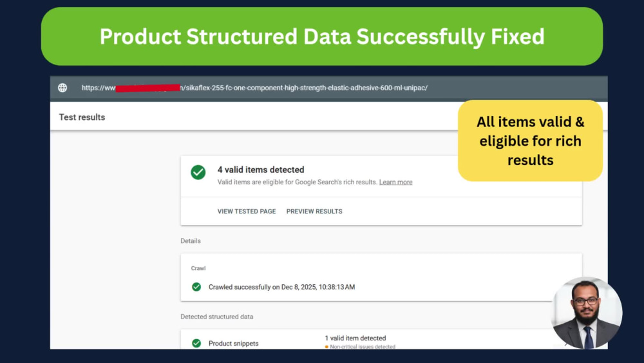The width and height of the screenshot is (644, 363).
Task: Click the Crawl label
Action: coord(198,268)
